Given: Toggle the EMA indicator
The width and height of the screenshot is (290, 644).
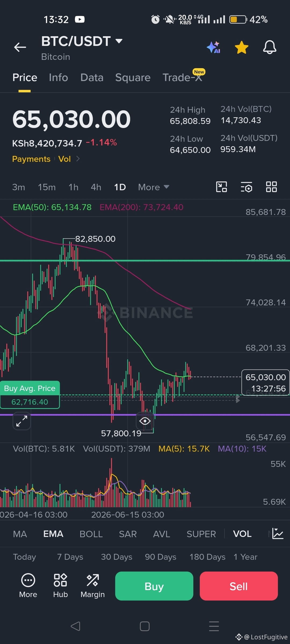Looking at the screenshot, I should (53, 534).
